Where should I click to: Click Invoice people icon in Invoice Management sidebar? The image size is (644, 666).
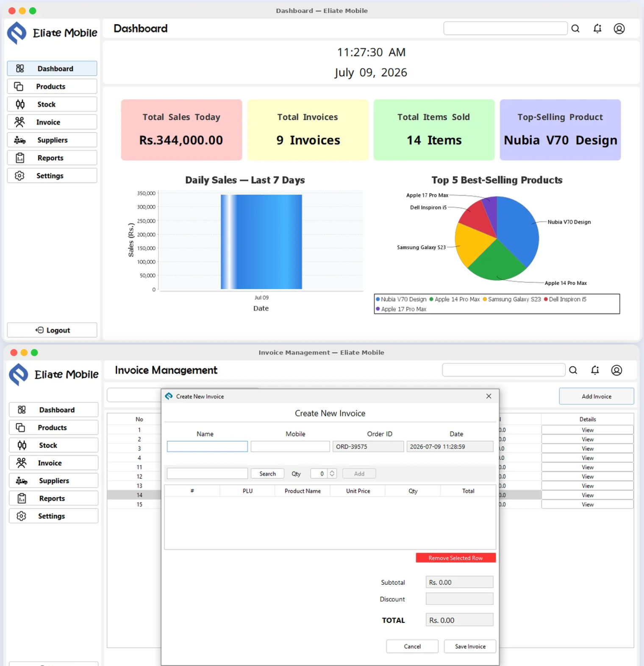pyautogui.click(x=21, y=463)
